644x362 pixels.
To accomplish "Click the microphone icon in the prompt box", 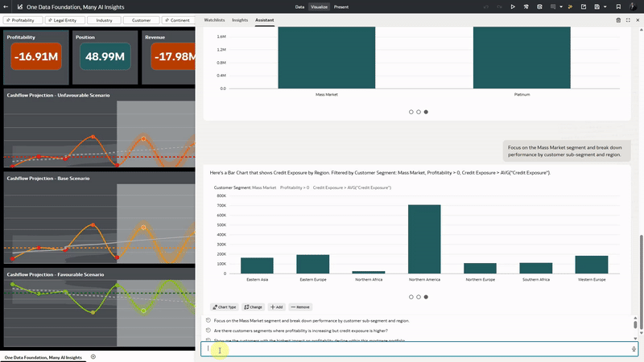I will click(x=634, y=349).
